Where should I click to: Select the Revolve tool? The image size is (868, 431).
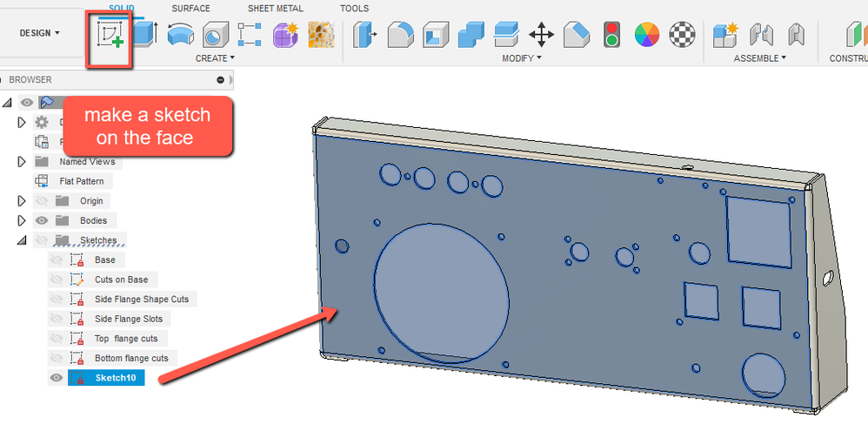click(x=180, y=34)
